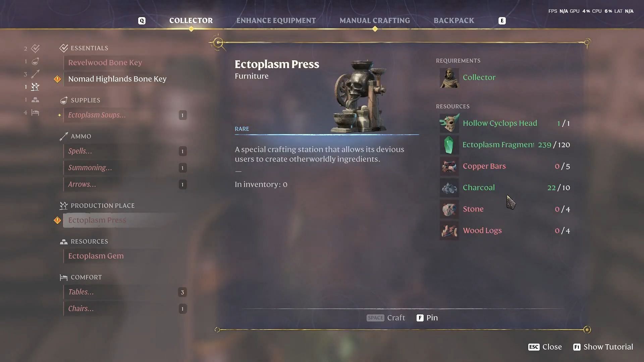644x362 pixels.
Task: Expand the ESSENTIALS category
Action: pos(89,48)
